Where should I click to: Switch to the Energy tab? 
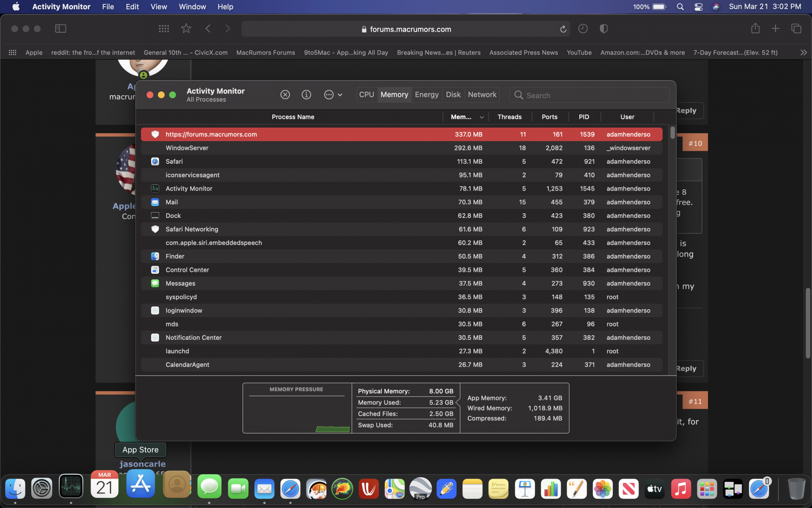[x=427, y=95]
